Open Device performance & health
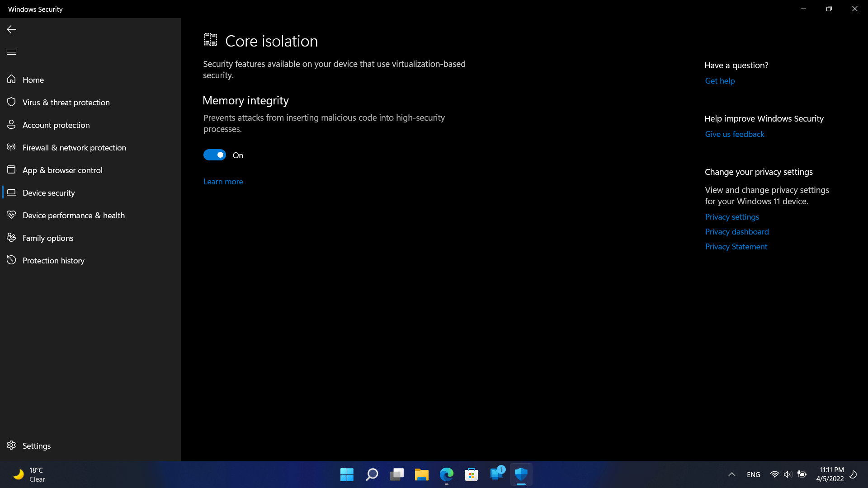This screenshot has height=488, width=868. click(73, 216)
